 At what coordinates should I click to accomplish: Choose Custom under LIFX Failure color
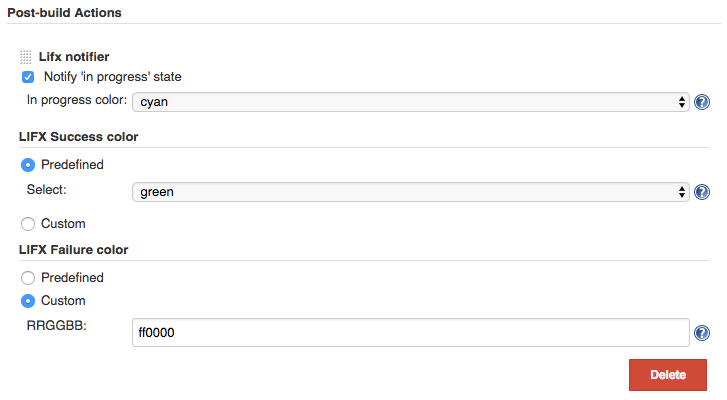coord(28,301)
